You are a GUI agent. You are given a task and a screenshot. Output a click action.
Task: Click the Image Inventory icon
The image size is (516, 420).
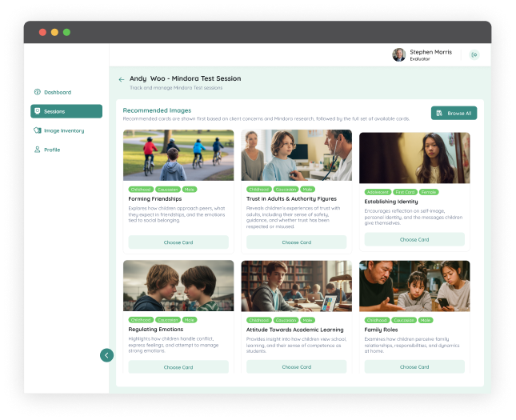37,130
